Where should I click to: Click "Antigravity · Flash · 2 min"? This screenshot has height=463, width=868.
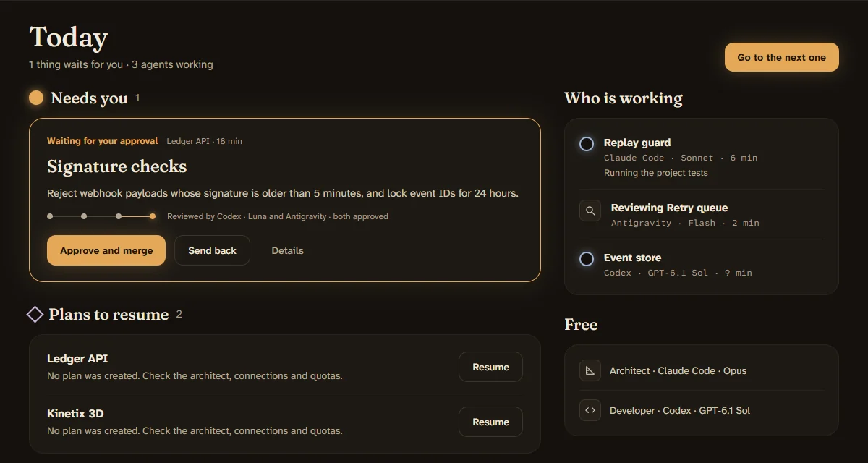(x=685, y=223)
